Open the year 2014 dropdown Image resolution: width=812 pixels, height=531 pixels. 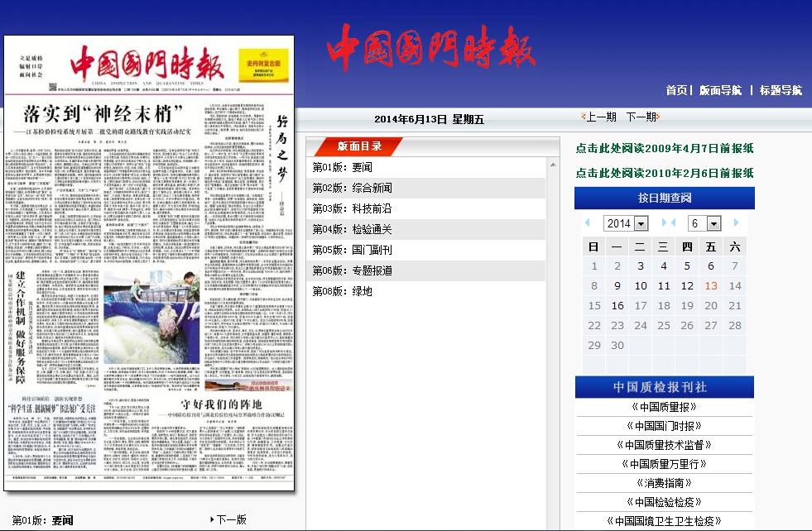(x=626, y=223)
